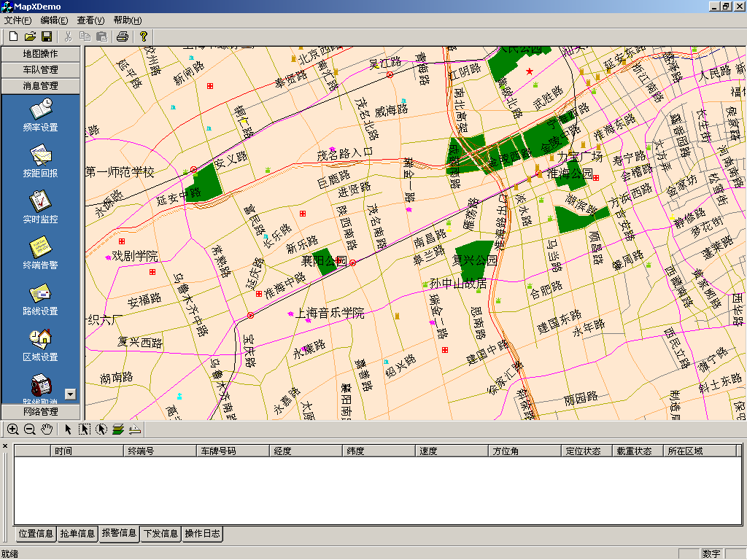The image size is (747, 560).
Task: Select the map Zoom In tool
Action: (13, 429)
